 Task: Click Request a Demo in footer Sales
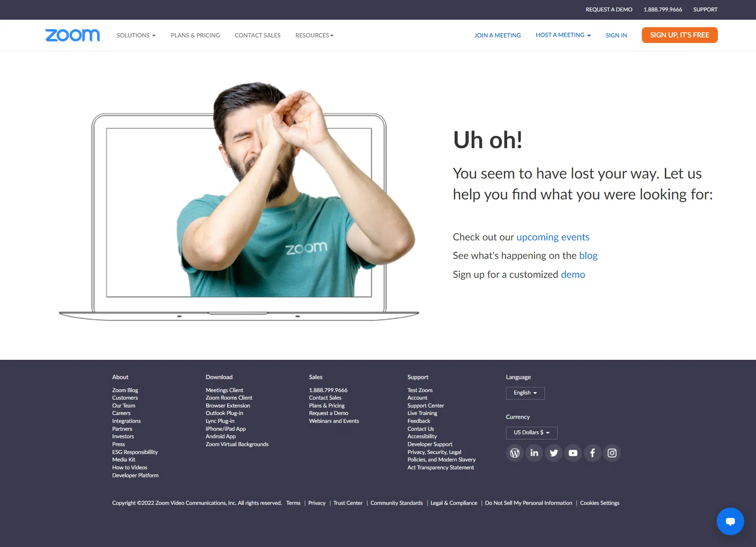(329, 413)
